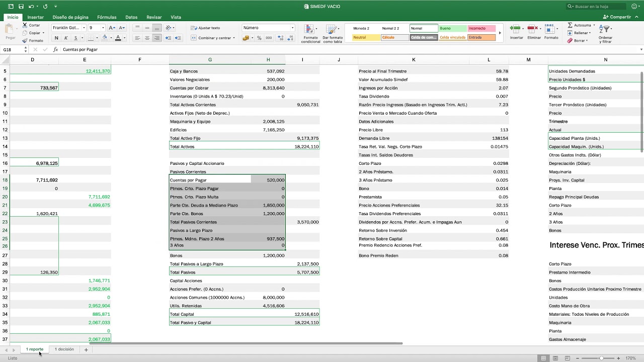Click the percent style icon
The image size is (644, 362).
pos(259,38)
